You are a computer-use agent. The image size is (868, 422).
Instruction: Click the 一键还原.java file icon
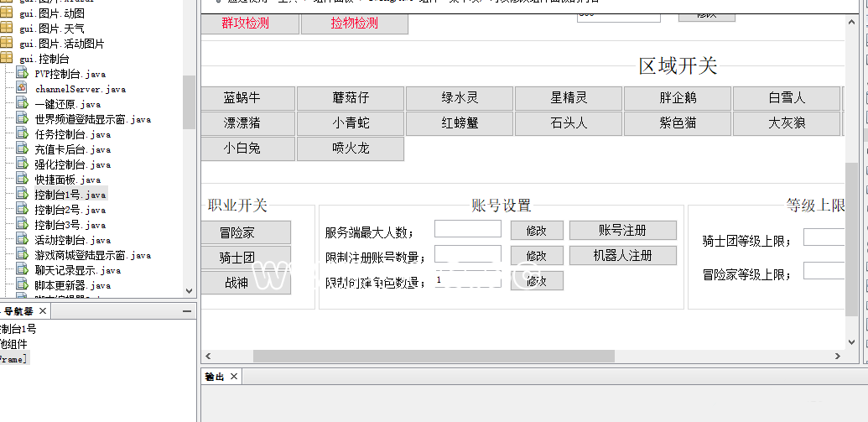point(22,104)
